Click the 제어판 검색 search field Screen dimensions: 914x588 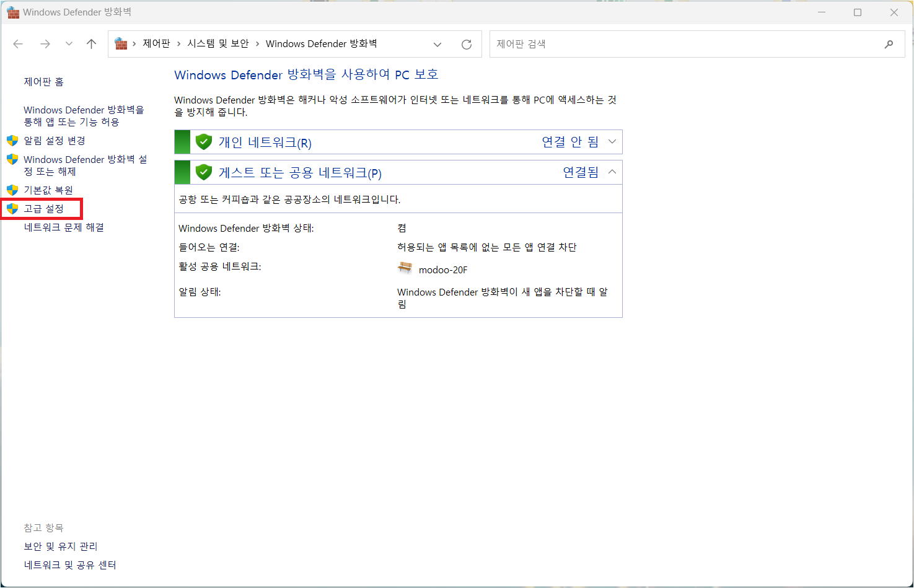click(x=697, y=44)
